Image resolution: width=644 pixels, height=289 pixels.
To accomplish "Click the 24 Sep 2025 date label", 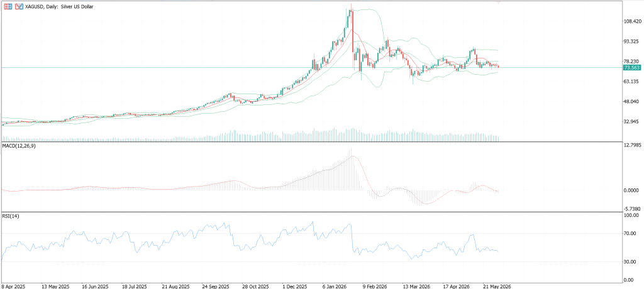I will click(215, 286).
